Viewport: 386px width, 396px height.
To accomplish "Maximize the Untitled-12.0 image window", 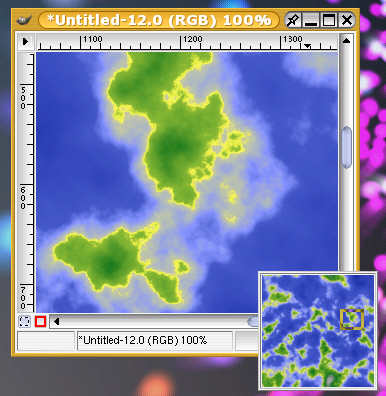I will click(329, 20).
